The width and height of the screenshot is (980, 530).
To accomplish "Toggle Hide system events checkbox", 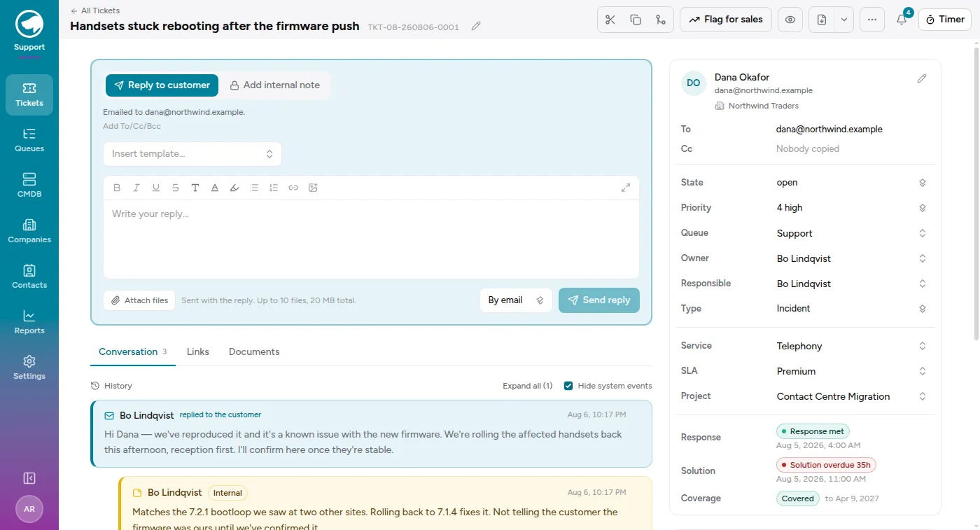I will [568, 386].
